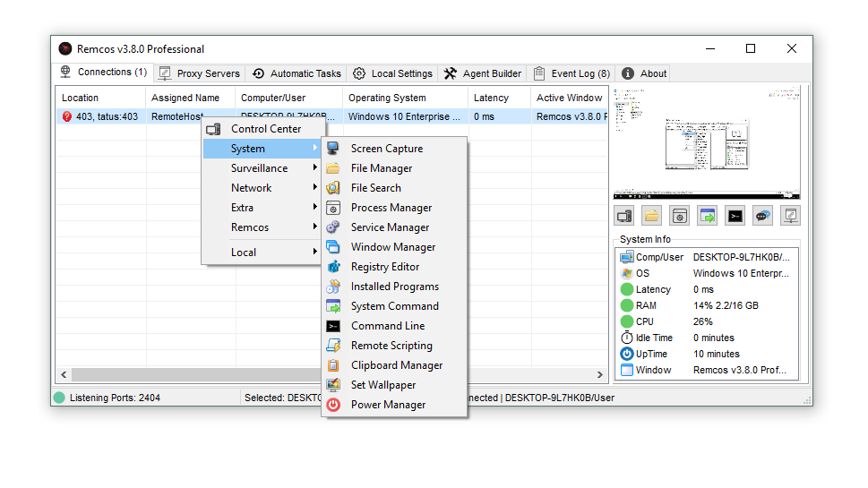
Task: Sort by the Latency column header
Action: tap(491, 98)
